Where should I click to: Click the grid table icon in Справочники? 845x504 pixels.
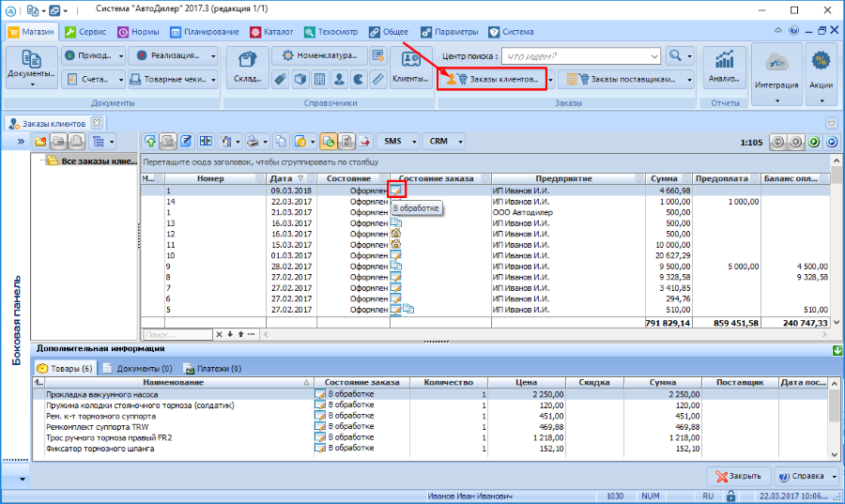(x=319, y=79)
